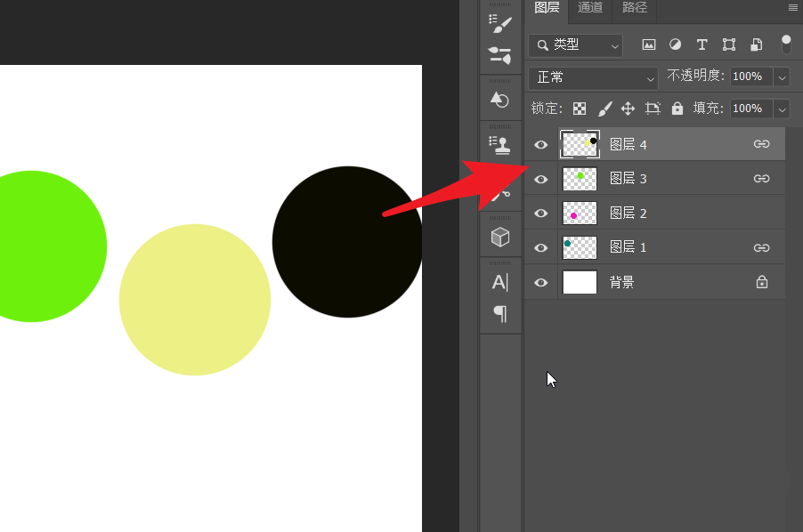Switch to the 通道 tab
Screen dimensions: 803x532
590,8
